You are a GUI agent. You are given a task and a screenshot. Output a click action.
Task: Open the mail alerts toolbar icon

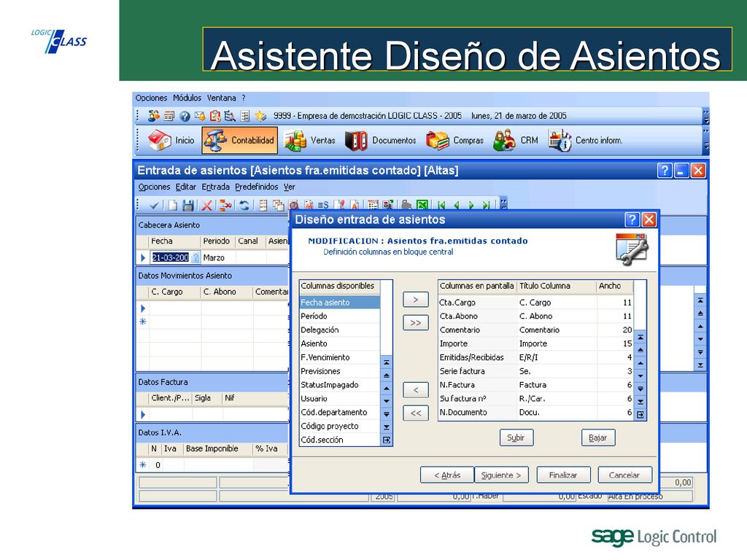(x=200, y=116)
